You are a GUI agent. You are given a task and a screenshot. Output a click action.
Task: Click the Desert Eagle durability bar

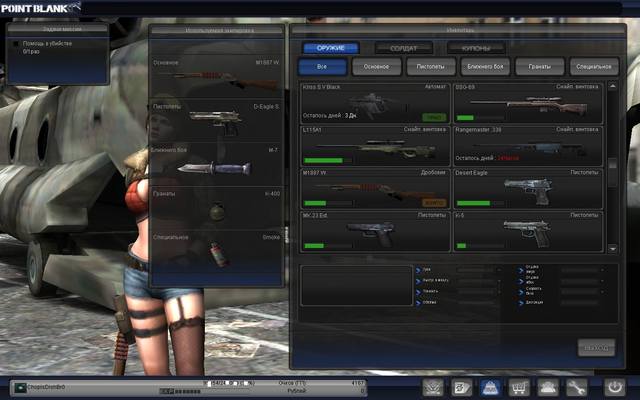tap(480, 203)
